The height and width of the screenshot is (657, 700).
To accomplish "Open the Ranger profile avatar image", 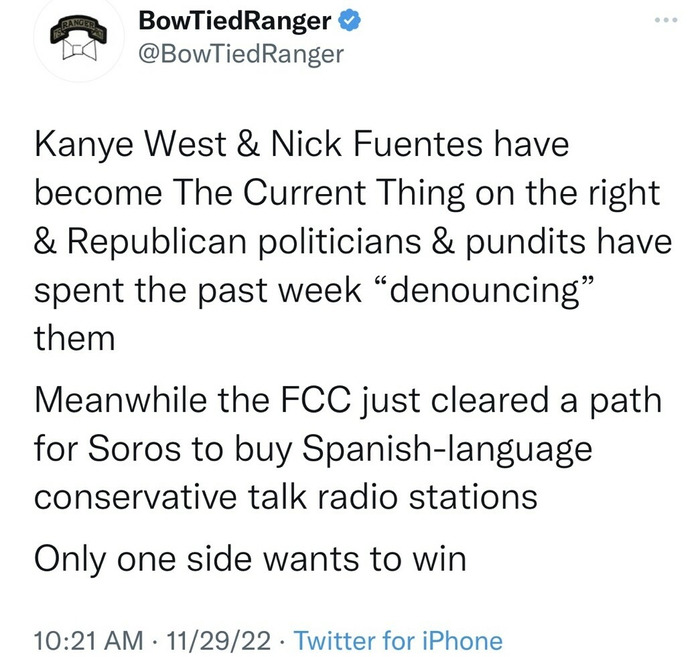I will coord(83,41).
